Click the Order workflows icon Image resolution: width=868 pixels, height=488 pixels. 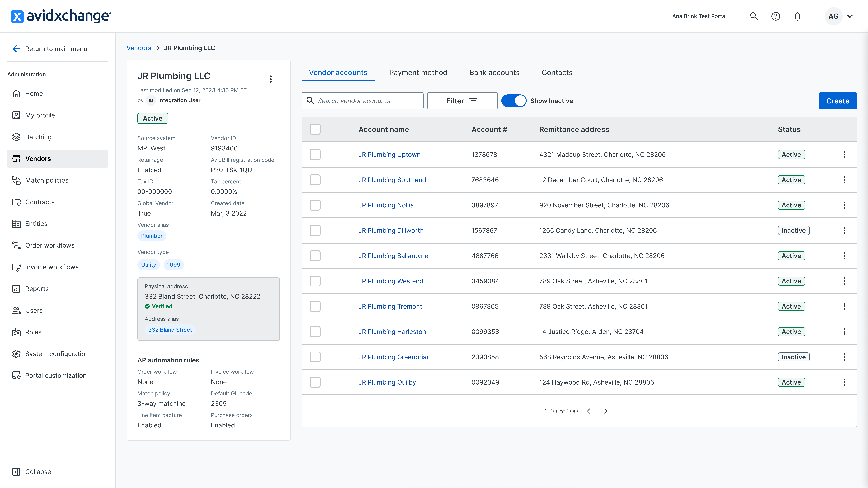click(16, 245)
